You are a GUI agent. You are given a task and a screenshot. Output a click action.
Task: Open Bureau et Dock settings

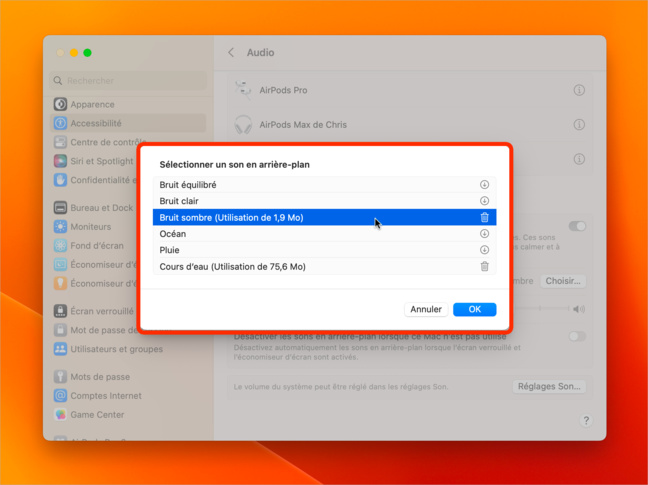coord(128,208)
